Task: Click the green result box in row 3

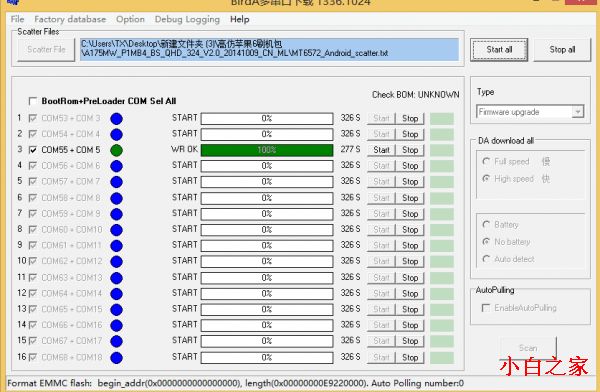Action: (442, 150)
